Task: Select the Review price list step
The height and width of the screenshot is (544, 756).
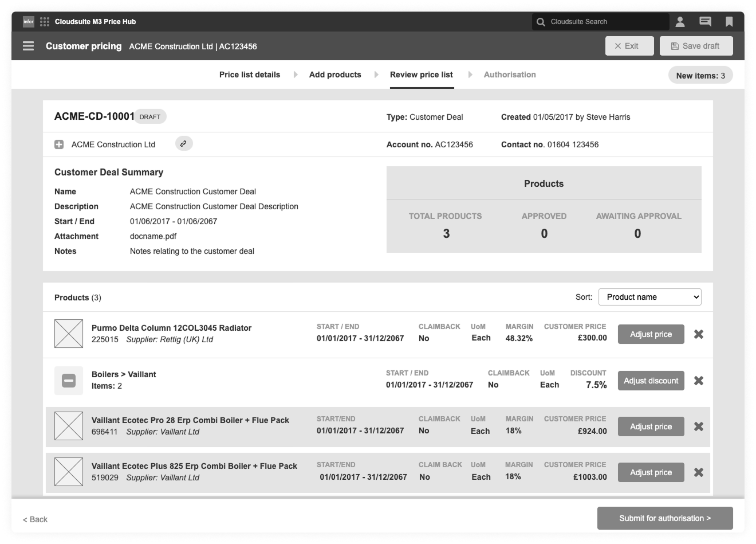Action: tap(422, 75)
